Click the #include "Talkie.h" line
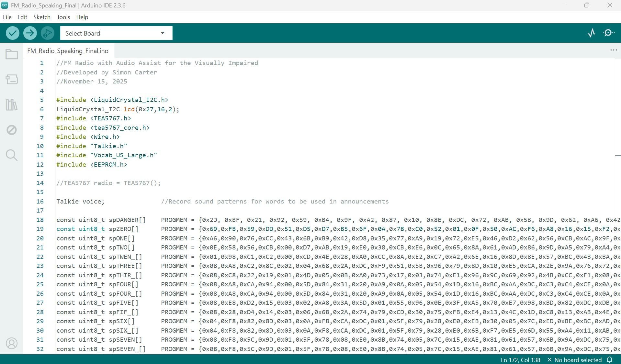The height and width of the screenshot is (364, 621). (92, 146)
